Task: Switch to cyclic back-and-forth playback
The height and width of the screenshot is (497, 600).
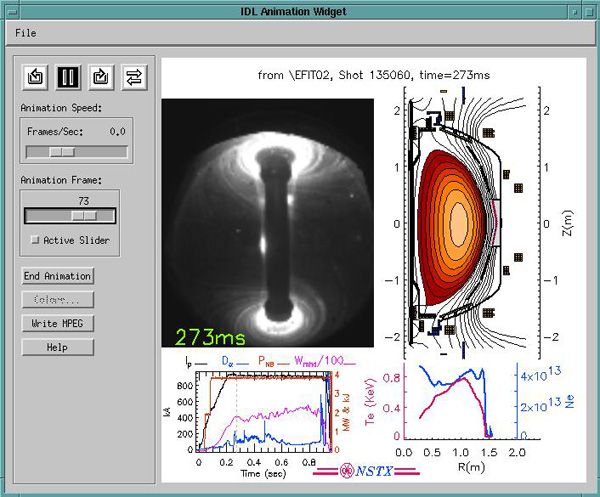Action: pos(133,76)
